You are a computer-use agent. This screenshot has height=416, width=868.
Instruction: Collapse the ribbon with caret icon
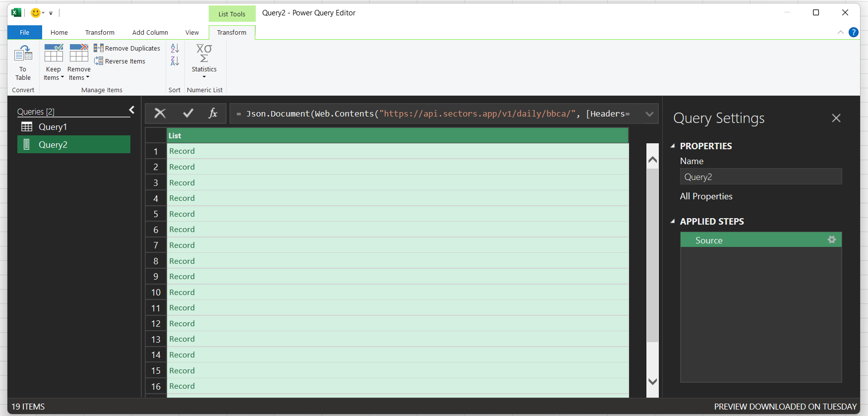[x=840, y=32]
